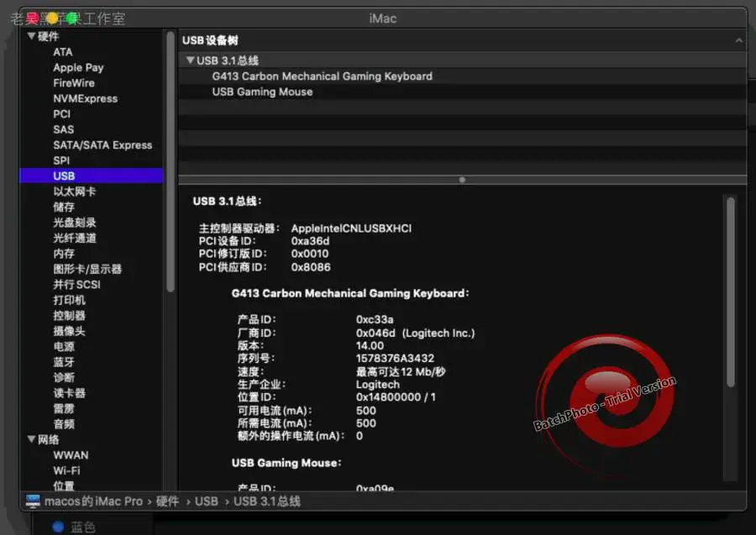Open the PCI entry

[x=61, y=113]
